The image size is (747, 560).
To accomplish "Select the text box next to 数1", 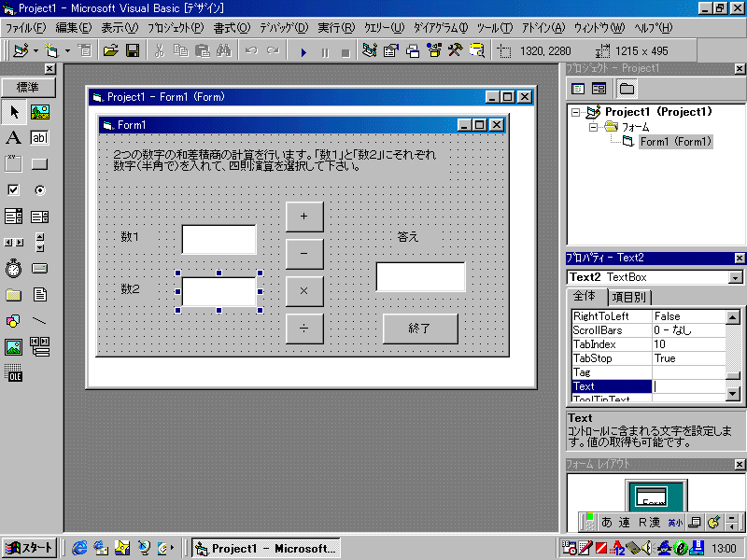I will 219,240.
